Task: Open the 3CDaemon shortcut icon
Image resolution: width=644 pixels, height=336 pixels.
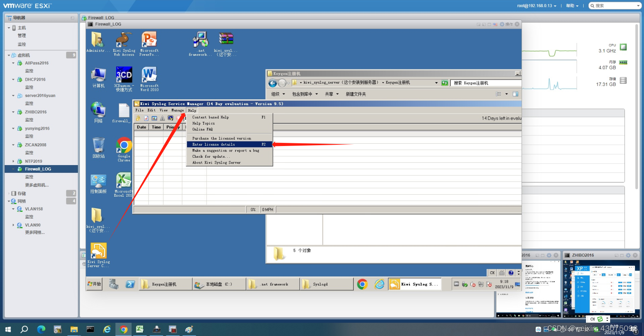Action: click(x=124, y=79)
